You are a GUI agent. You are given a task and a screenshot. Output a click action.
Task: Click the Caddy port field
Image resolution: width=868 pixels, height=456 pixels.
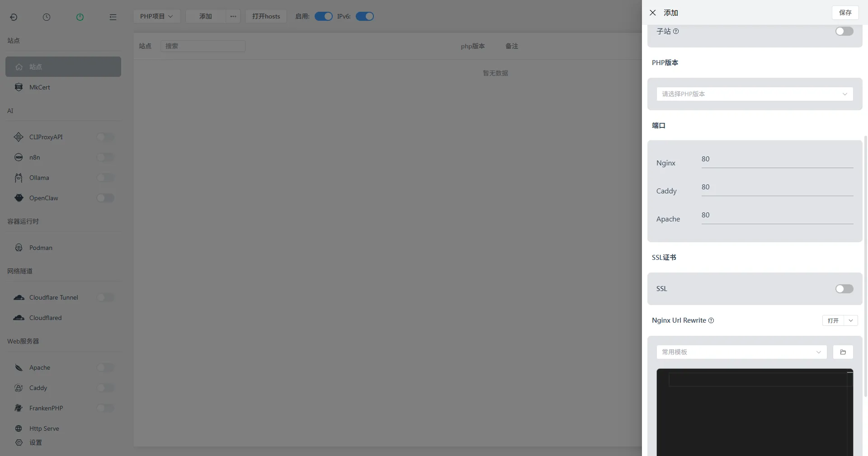(777, 187)
